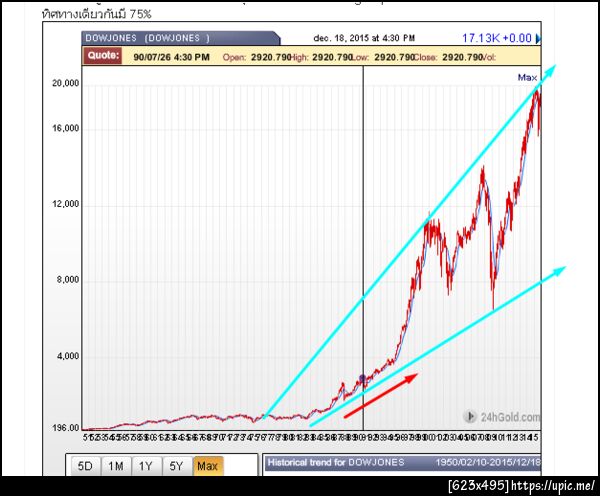The width and height of the screenshot is (600, 496).
Task: Click the Max label in chart corner
Action: click(527, 78)
